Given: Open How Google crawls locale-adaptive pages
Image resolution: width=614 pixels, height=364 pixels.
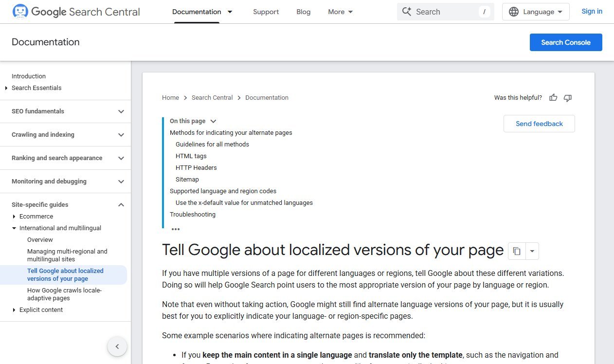Looking at the screenshot, I should coord(64,294).
